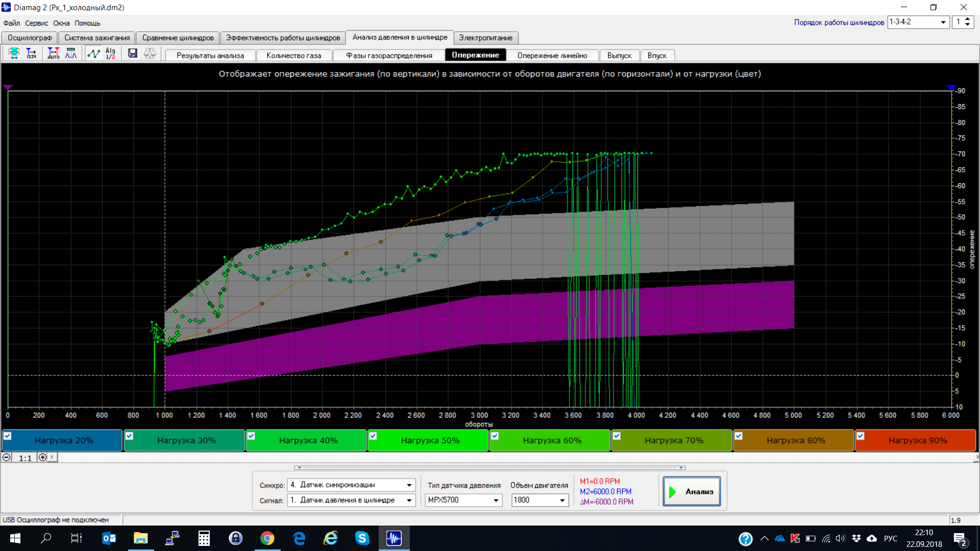This screenshot has width=980, height=551.
Task: Click the volume speaker tray icon
Action: pos(841,538)
